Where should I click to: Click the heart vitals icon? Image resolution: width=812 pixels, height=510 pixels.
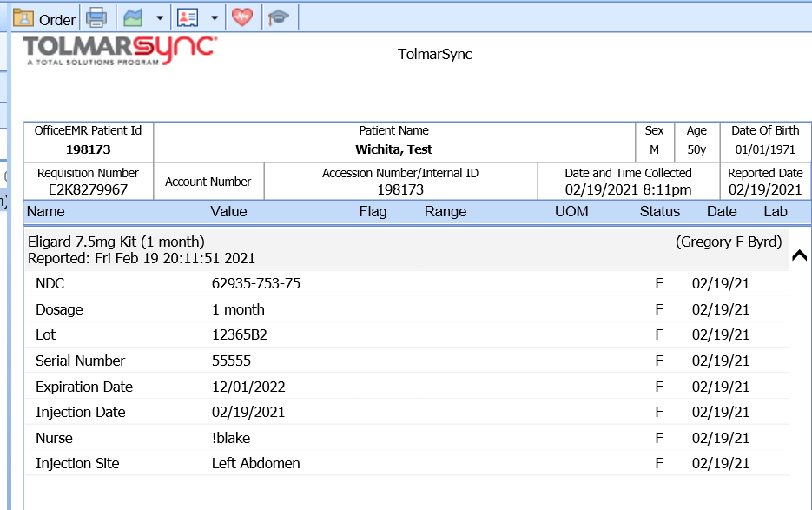tap(242, 18)
